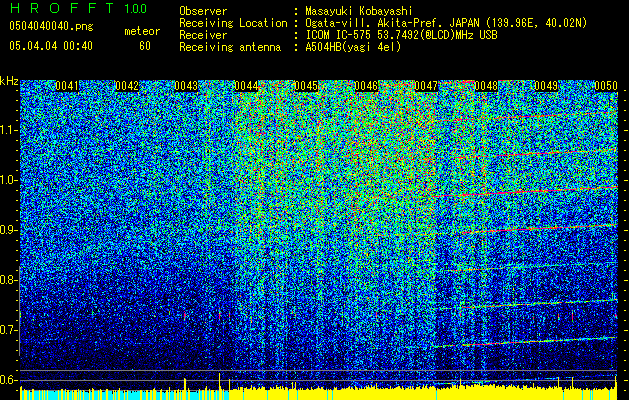Click the 0050 time marker

pos(606,86)
